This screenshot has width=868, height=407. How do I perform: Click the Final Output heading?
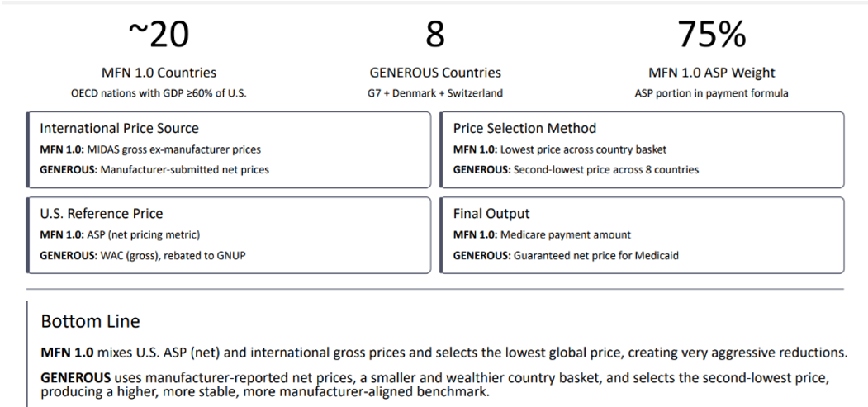tap(491, 214)
